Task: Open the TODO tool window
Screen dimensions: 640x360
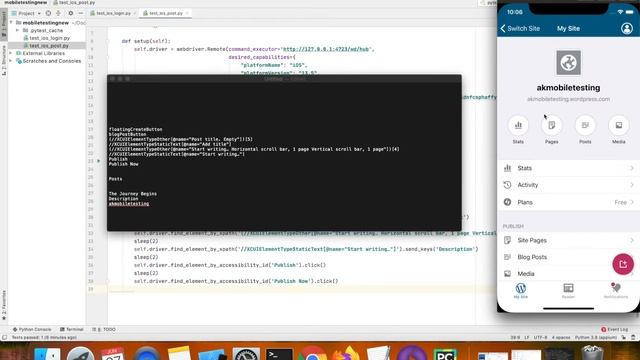Action: [x=104, y=329]
